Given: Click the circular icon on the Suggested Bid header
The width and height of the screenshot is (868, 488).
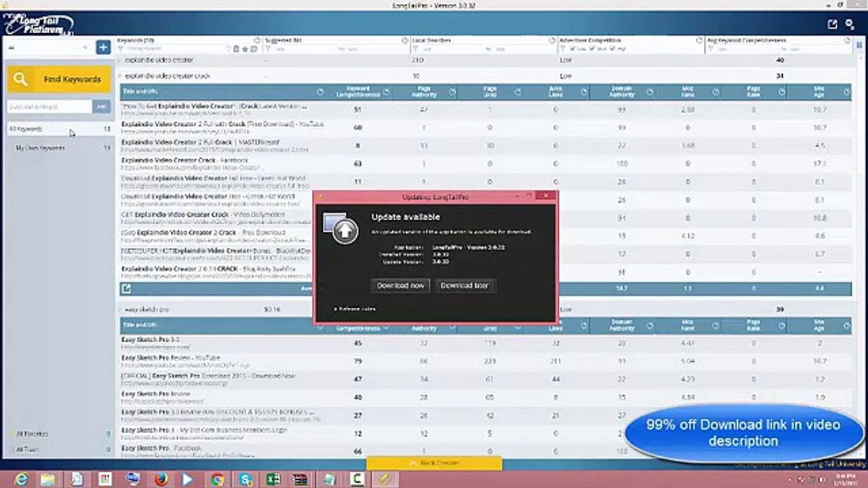Looking at the screenshot, I should click(404, 41).
